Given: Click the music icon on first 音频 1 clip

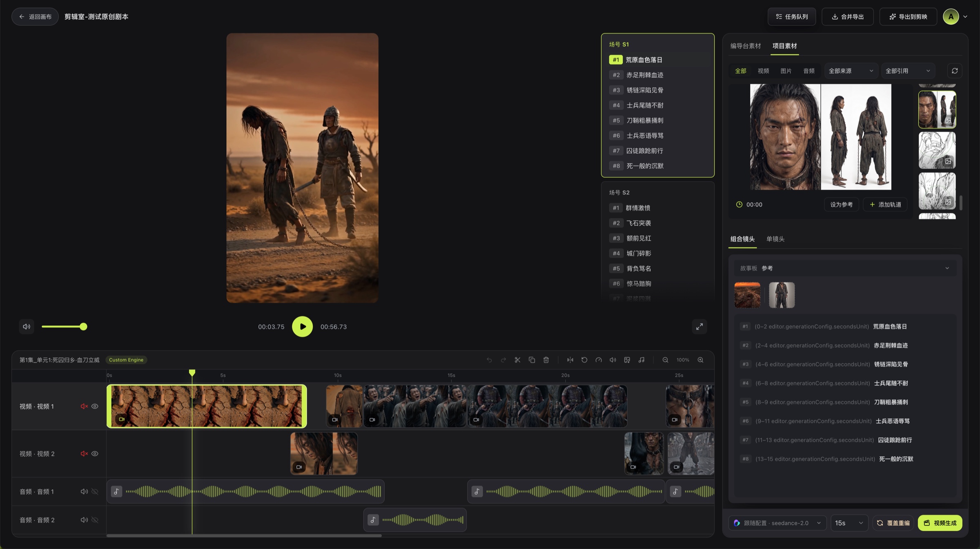Looking at the screenshot, I should point(116,491).
